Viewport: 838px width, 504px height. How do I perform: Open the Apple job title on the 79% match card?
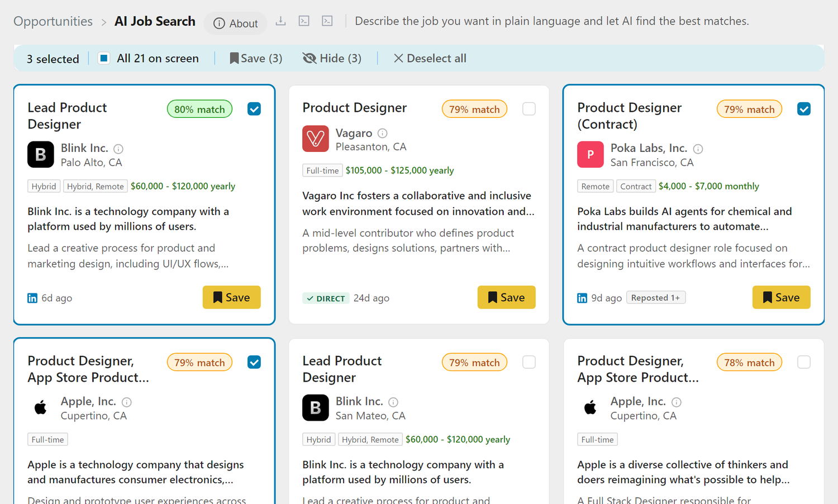[88, 369]
